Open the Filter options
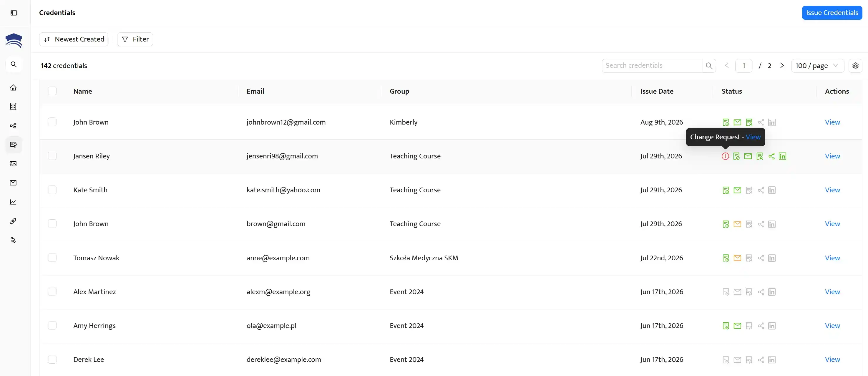This screenshot has height=376, width=868. point(135,39)
